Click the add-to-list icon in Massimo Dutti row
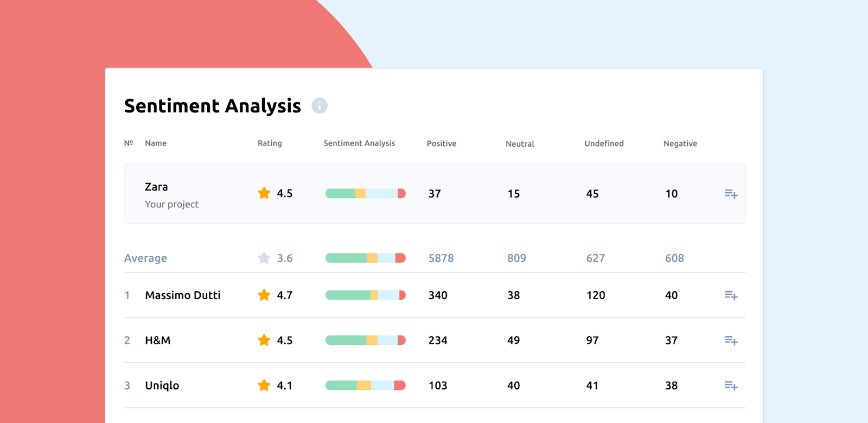 [x=731, y=295]
